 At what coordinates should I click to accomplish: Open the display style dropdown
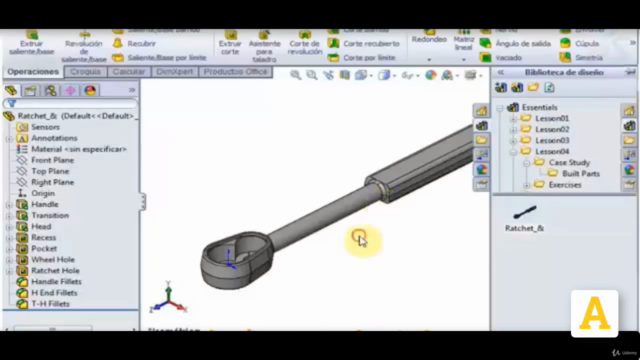click(x=394, y=76)
